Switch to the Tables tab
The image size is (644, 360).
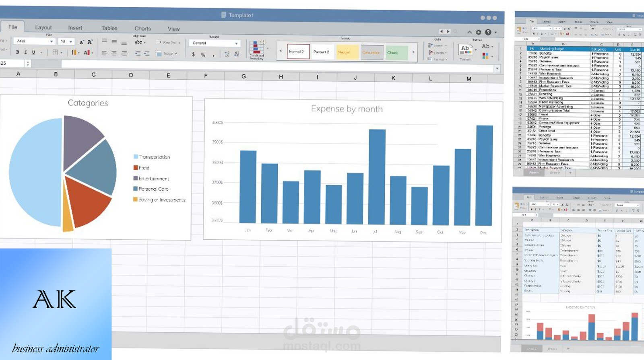click(x=109, y=28)
